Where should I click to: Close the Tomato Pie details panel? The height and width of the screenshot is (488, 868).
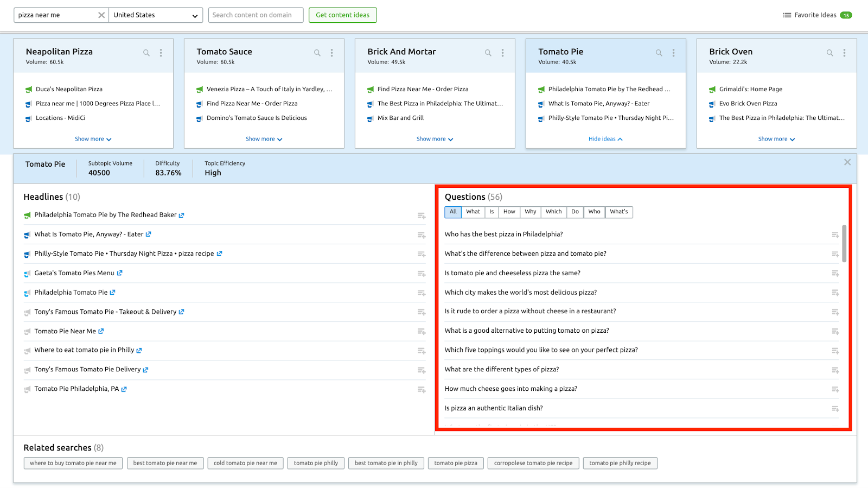pyautogui.click(x=847, y=162)
